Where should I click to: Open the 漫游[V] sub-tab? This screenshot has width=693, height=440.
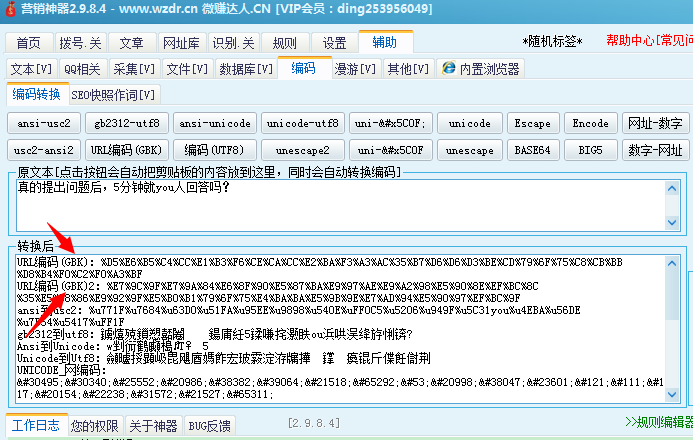[355, 69]
